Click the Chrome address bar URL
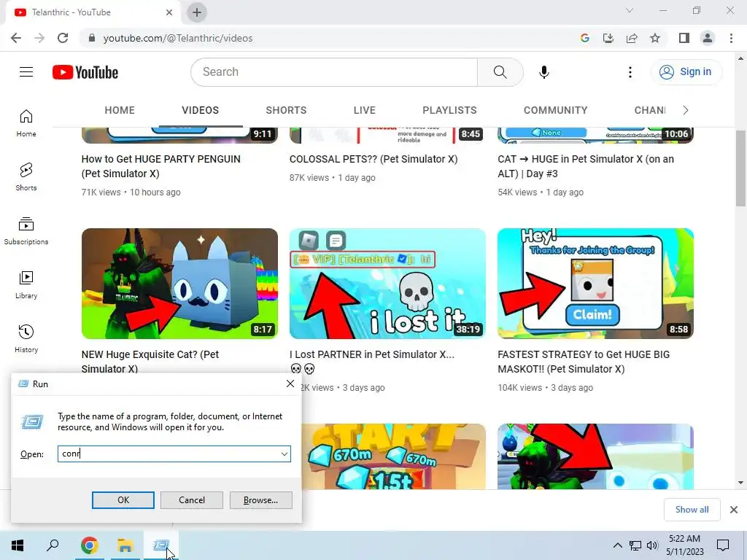747x560 pixels. (178, 38)
